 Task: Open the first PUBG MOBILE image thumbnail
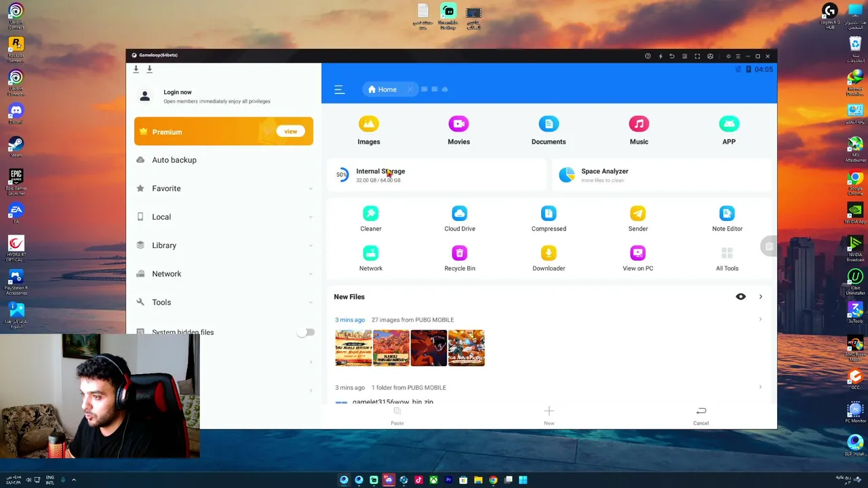[353, 348]
